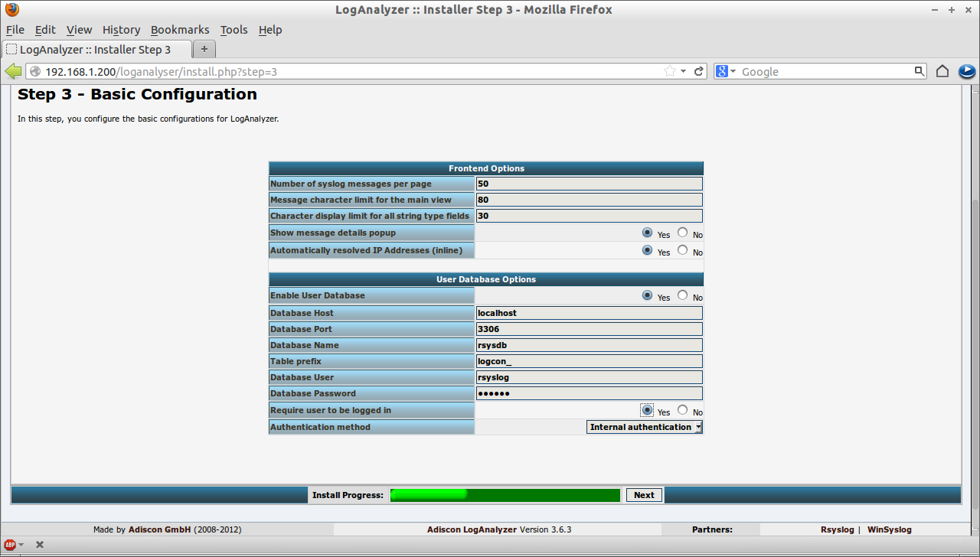The height and width of the screenshot is (557, 980).
Task: Click the Next button
Action: click(644, 495)
